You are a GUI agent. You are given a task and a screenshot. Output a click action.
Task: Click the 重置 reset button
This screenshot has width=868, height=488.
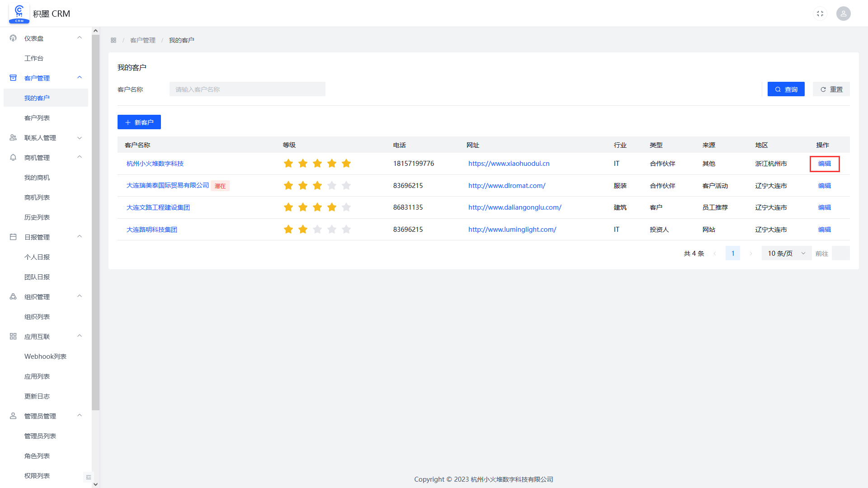point(831,89)
